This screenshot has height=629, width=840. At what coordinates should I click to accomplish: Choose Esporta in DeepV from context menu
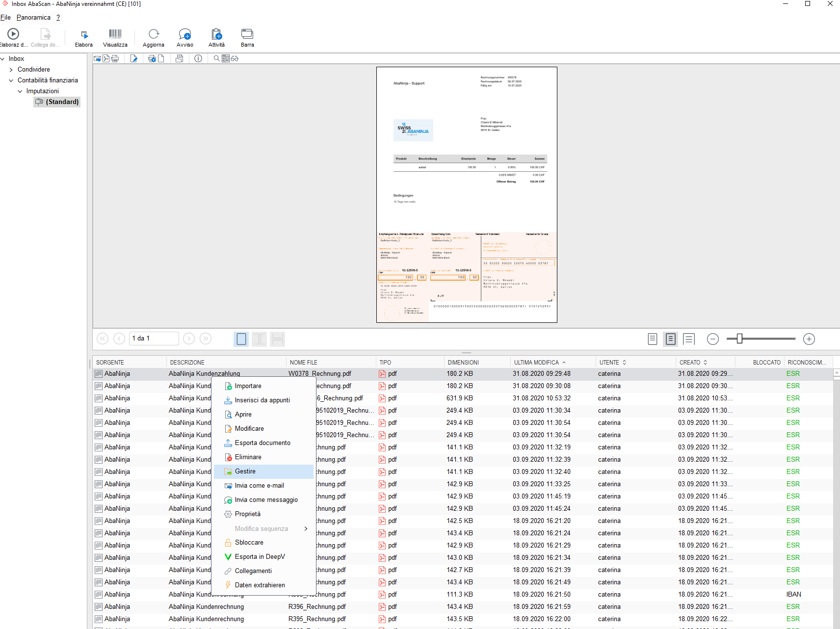coord(264,557)
